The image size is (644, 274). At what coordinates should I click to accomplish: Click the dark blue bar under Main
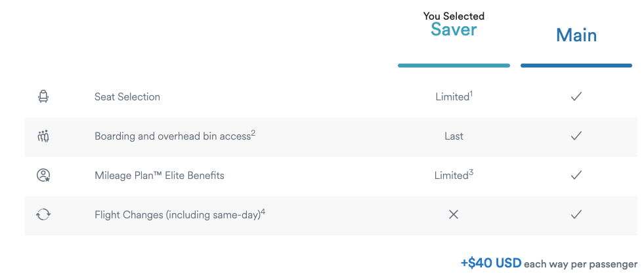click(x=576, y=66)
